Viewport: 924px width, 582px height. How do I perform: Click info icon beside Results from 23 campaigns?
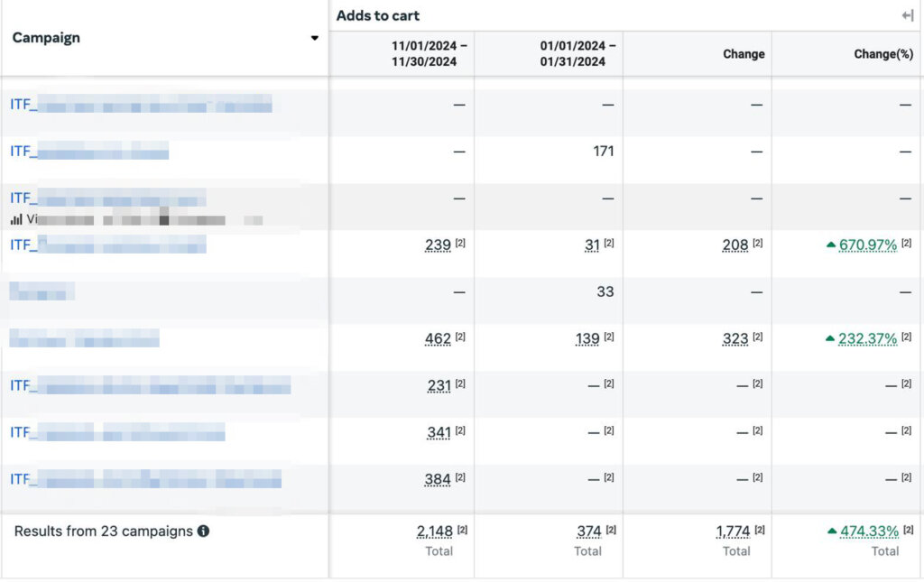click(203, 531)
